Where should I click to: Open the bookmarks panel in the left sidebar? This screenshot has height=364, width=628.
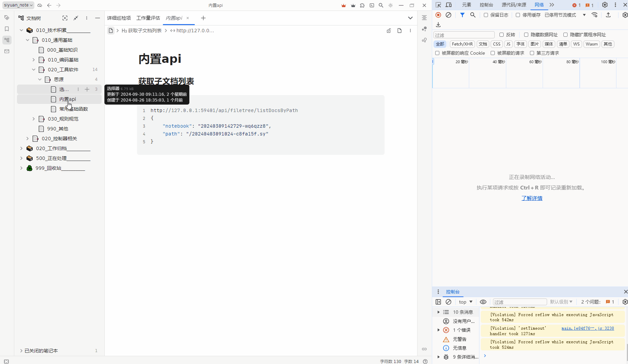coord(7,29)
